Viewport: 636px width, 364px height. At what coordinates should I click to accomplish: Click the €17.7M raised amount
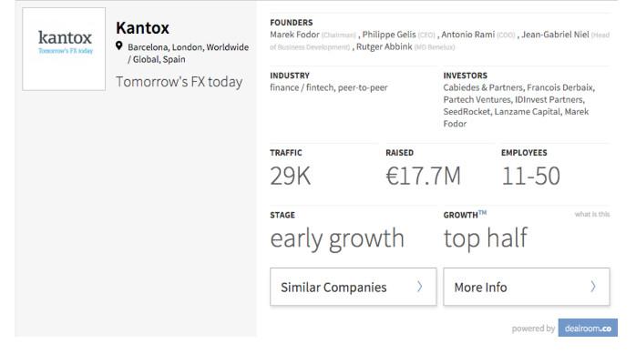point(423,176)
